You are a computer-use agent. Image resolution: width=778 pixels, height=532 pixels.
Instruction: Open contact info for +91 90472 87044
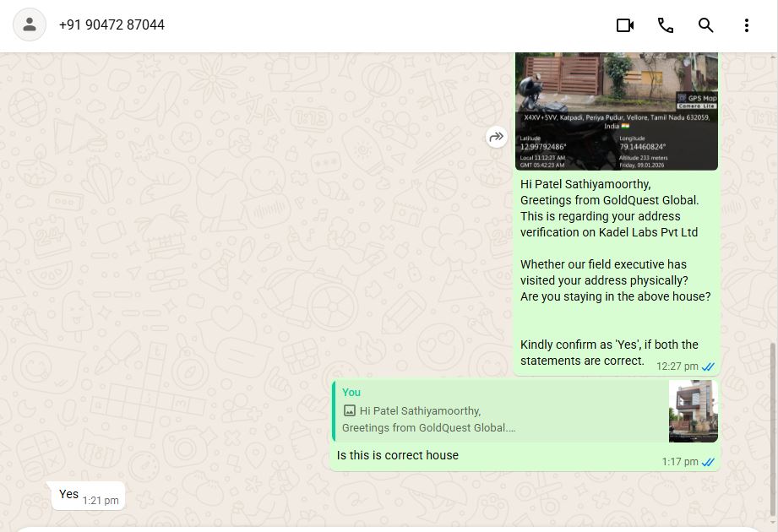(112, 25)
